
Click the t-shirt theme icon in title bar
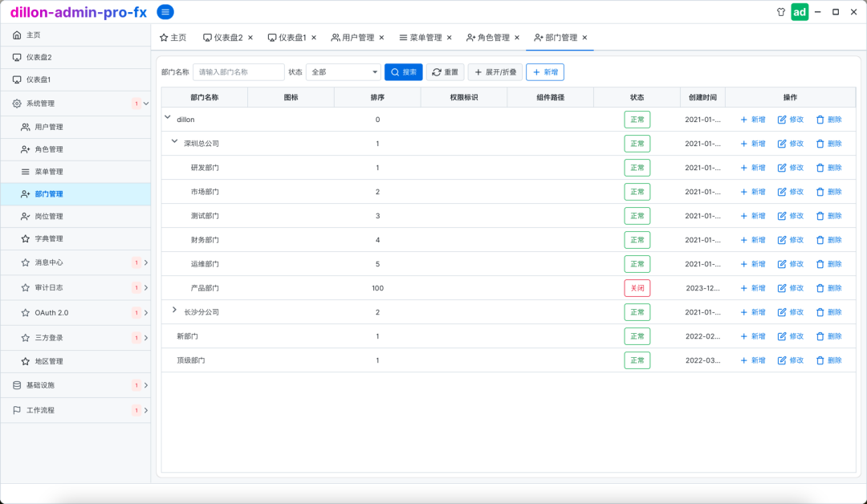[780, 12]
